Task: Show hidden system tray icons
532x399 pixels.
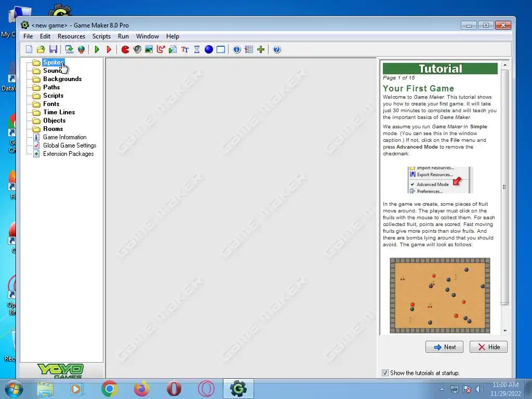Action: pos(442,389)
